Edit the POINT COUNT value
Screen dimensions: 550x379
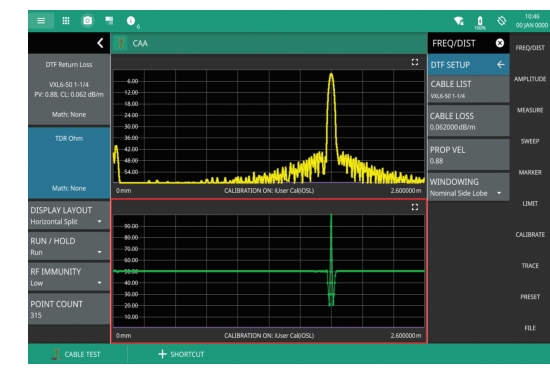(69, 309)
